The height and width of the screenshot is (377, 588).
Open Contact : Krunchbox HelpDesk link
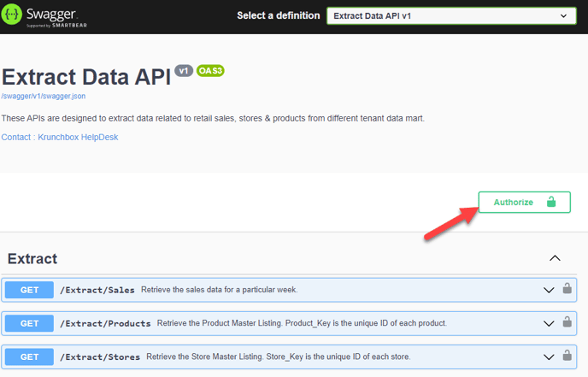60,138
